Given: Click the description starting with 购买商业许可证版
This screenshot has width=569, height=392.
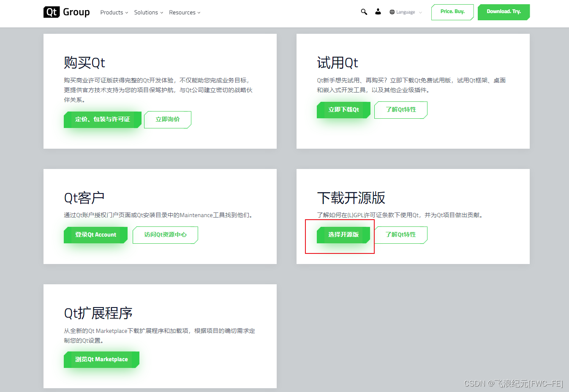Looking at the screenshot, I should coord(158,90).
